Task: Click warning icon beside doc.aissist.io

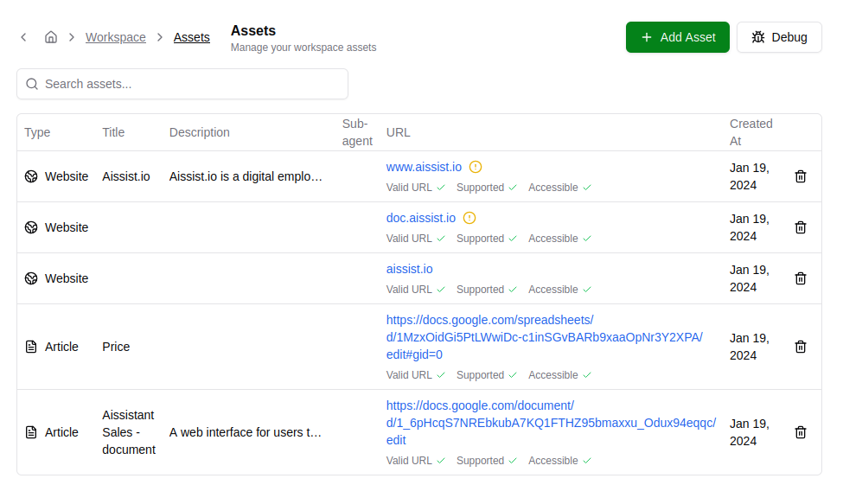Action: (469, 218)
